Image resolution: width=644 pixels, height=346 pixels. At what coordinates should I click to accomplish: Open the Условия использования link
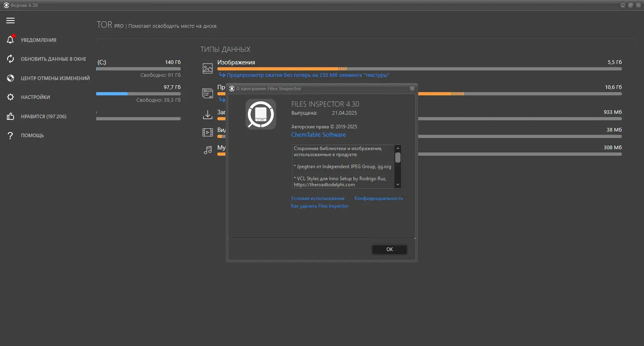pos(318,198)
